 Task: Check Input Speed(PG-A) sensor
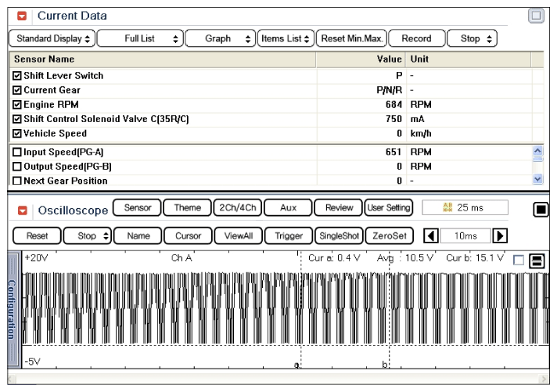tap(16, 152)
